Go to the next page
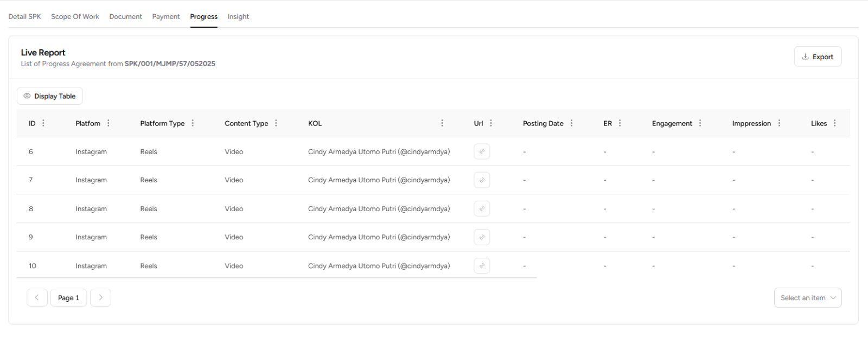 100,297
